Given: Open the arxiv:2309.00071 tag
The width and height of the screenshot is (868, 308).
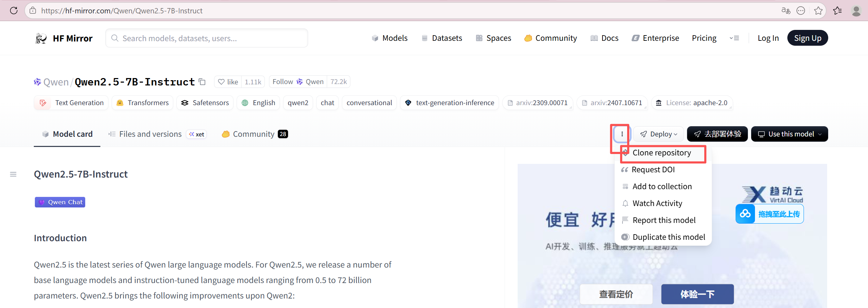Looking at the screenshot, I should coord(537,103).
